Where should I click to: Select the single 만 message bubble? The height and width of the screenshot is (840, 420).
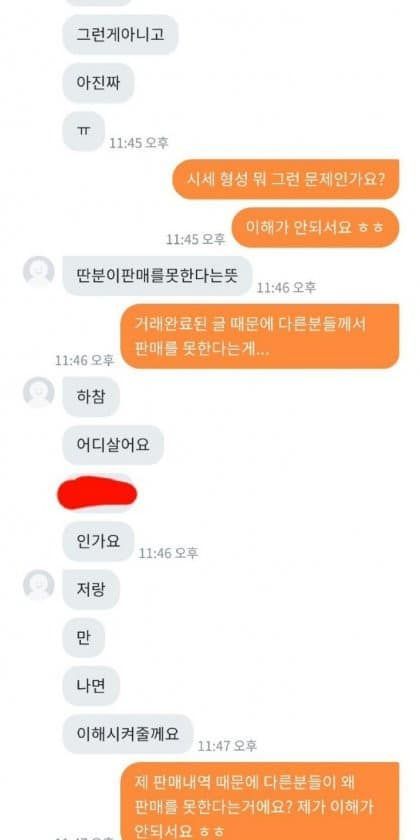click(84, 638)
